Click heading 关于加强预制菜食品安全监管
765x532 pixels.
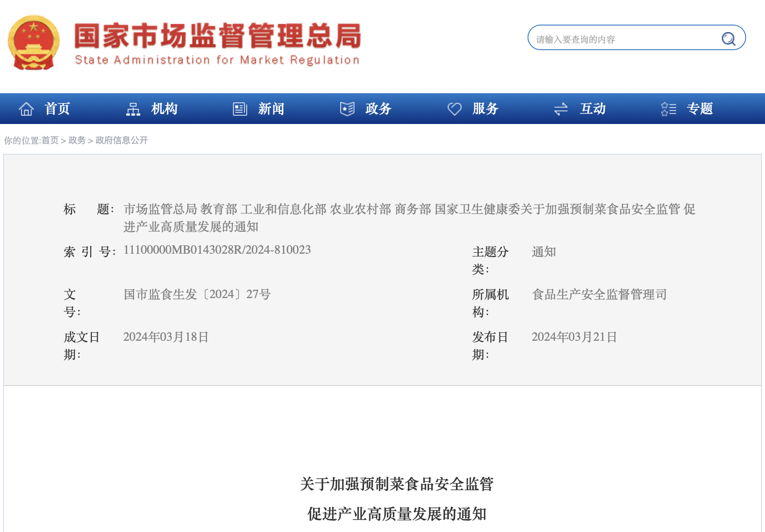[397, 484]
